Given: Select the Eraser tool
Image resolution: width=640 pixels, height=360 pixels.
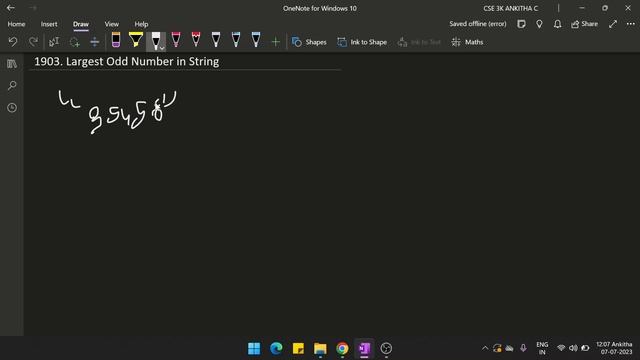Looking at the screenshot, I should click(116, 40).
